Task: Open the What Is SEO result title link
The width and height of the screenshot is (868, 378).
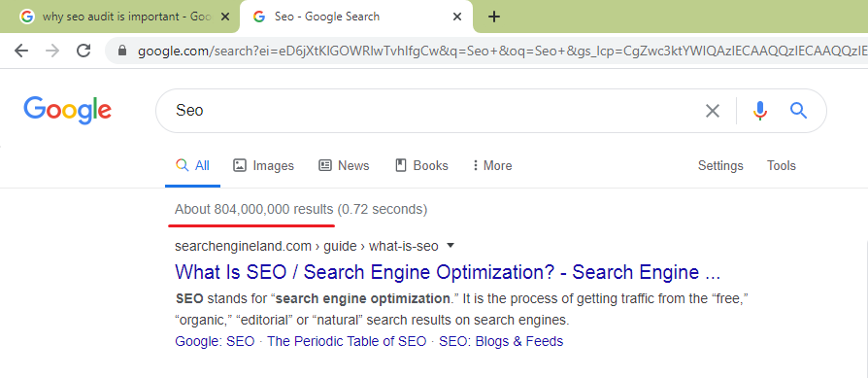Action: click(448, 272)
